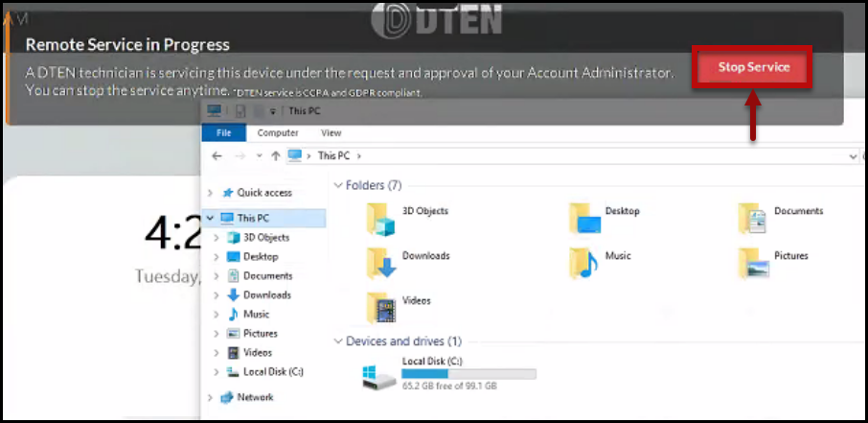Expand the Desktop tree node
This screenshot has height=423, width=868.
tap(217, 257)
